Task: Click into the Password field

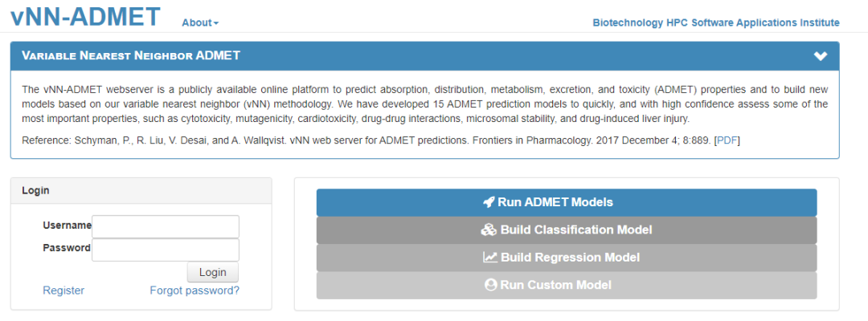Action: tap(166, 250)
